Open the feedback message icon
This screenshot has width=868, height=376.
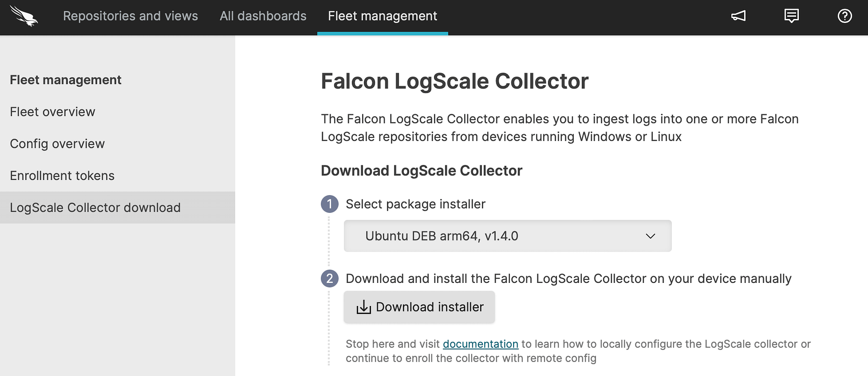click(x=792, y=16)
